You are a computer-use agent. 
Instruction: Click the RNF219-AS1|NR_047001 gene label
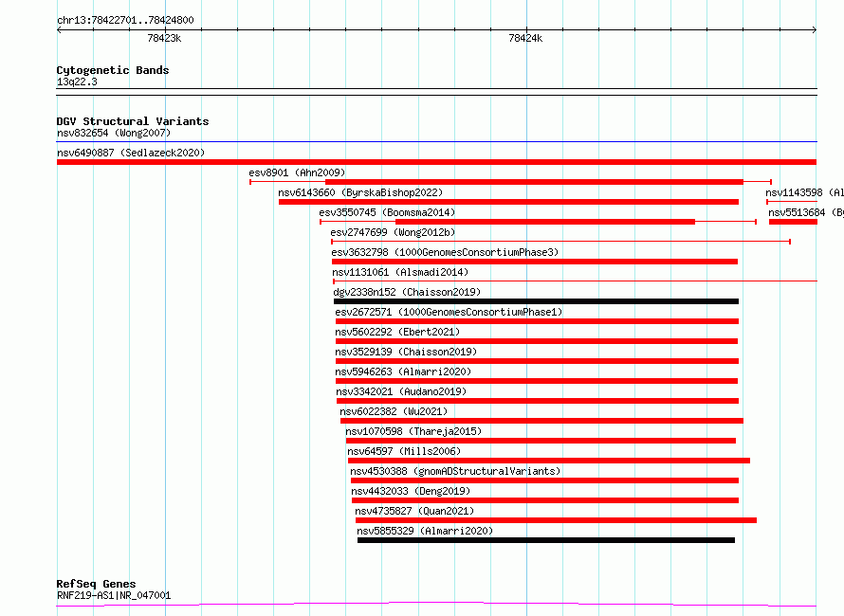pos(114,595)
